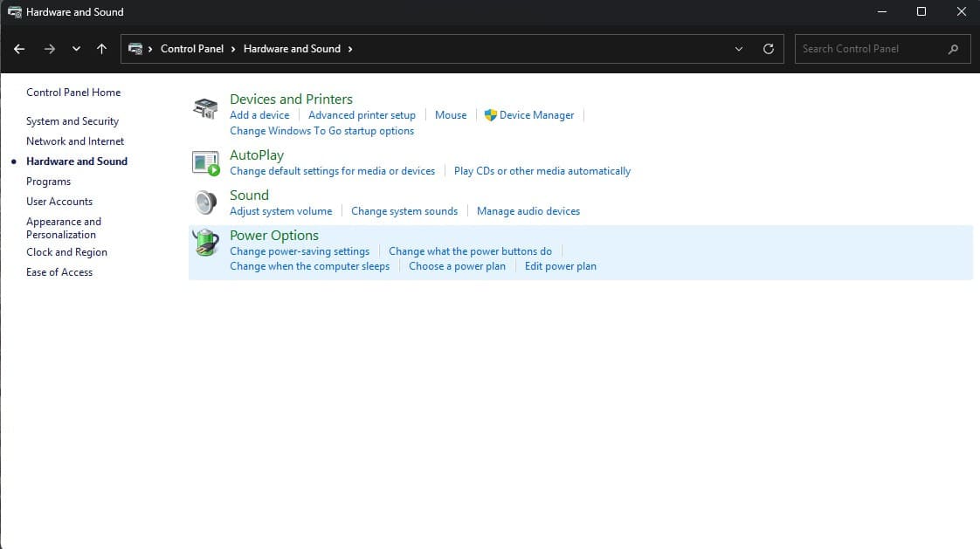The image size is (980, 549).
Task: Open Control Panel Home in sidebar
Action: (73, 93)
